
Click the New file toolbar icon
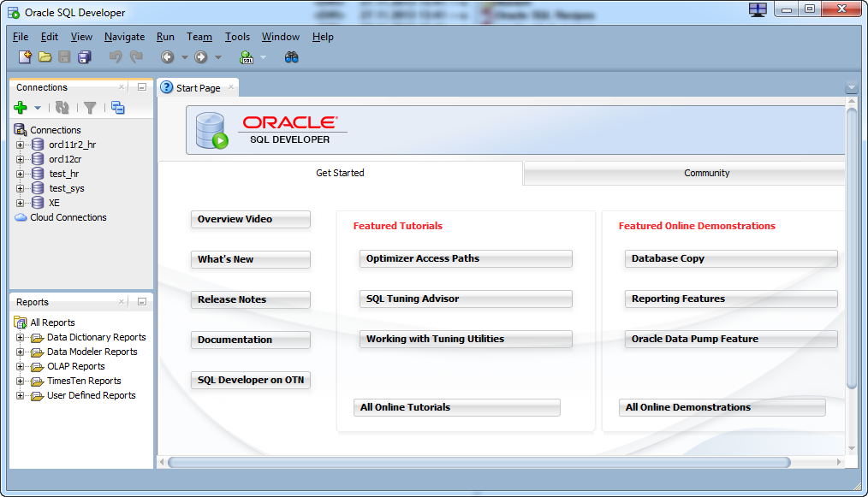25,56
